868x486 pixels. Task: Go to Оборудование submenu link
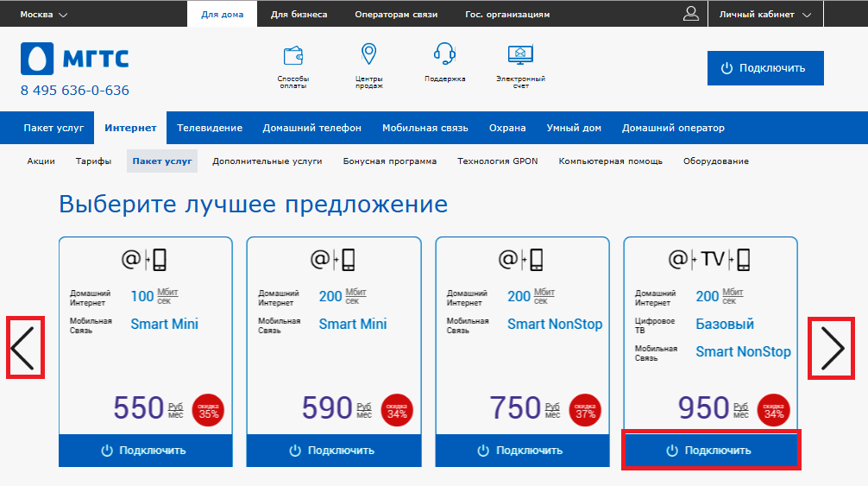pos(716,161)
